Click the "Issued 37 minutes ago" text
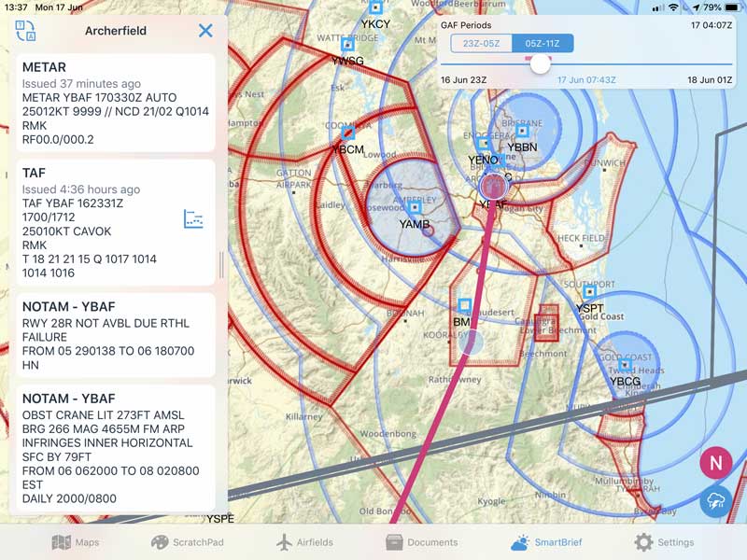747x560 pixels. [x=81, y=84]
